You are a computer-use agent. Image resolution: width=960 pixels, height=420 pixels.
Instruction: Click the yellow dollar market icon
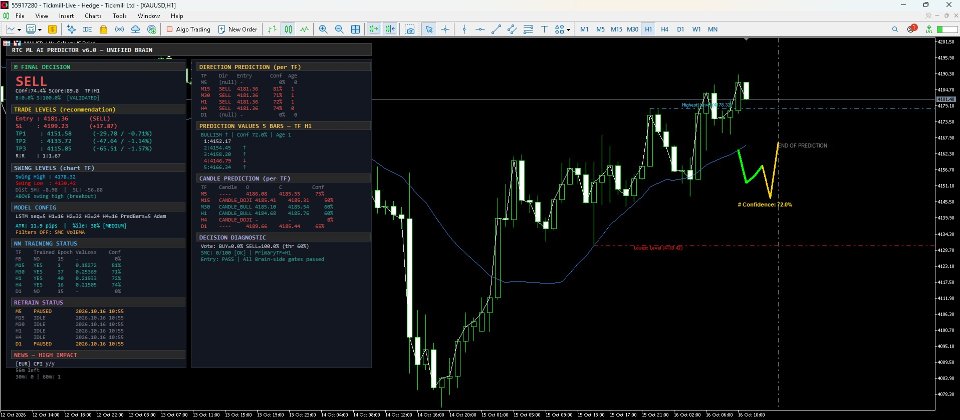[53, 29]
